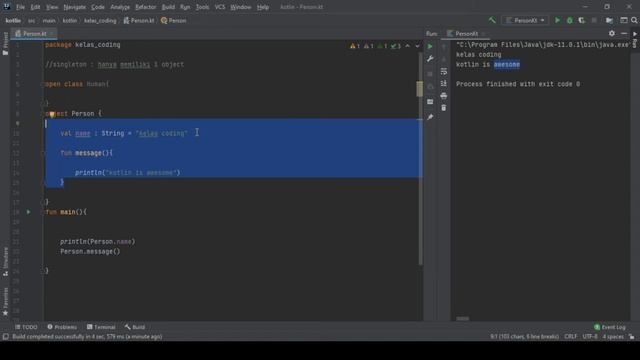Open the File menu
640x360 pixels.
pyautogui.click(x=20, y=7)
